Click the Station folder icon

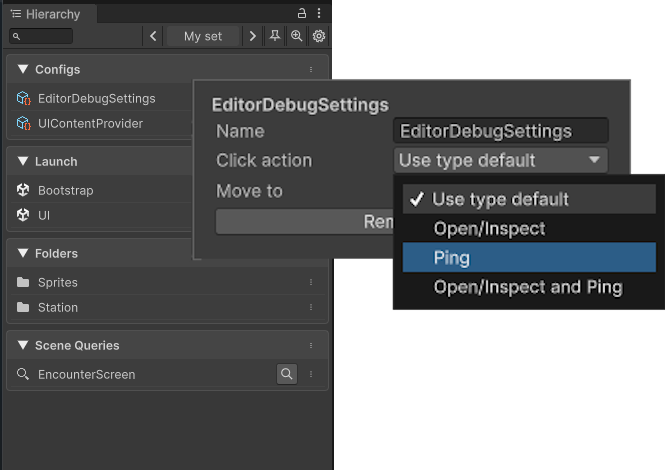(x=23, y=307)
